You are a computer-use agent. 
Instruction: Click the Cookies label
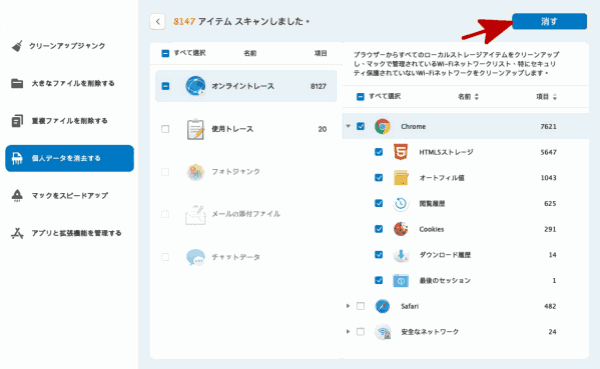432,229
